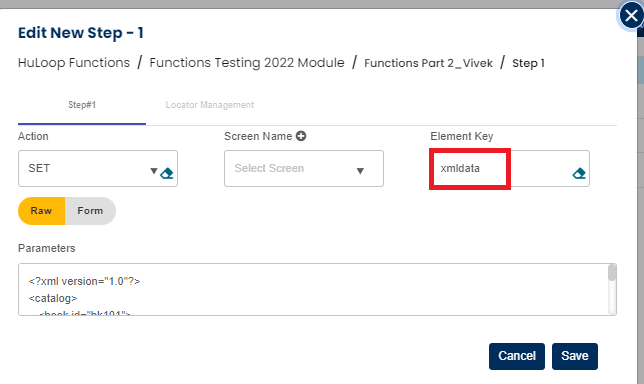Clear the Action field with eraser icon
The image size is (644, 384).
[x=167, y=173]
